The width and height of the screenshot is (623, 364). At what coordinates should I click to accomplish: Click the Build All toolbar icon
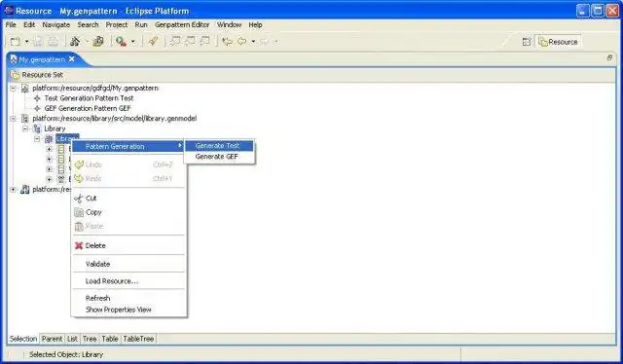75,41
